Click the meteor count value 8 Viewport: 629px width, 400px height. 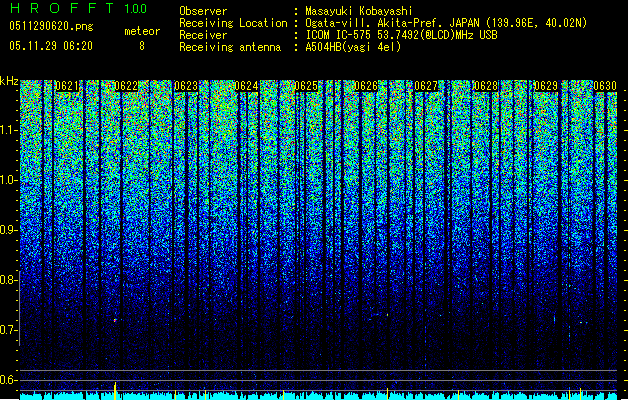142,46
